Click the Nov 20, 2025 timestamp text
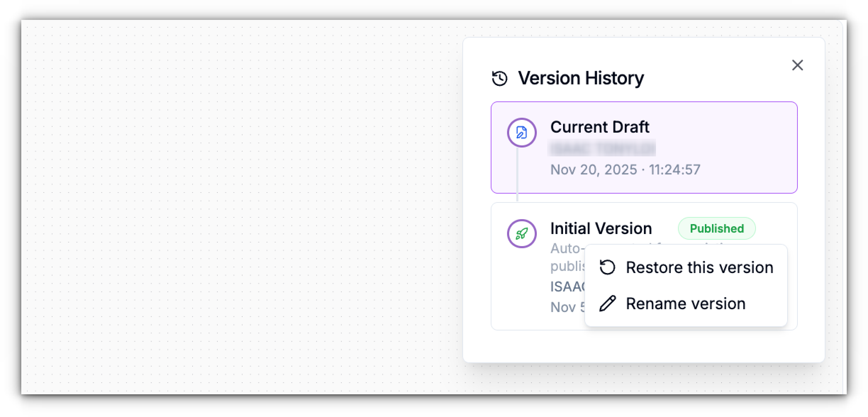 click(626, 170)
